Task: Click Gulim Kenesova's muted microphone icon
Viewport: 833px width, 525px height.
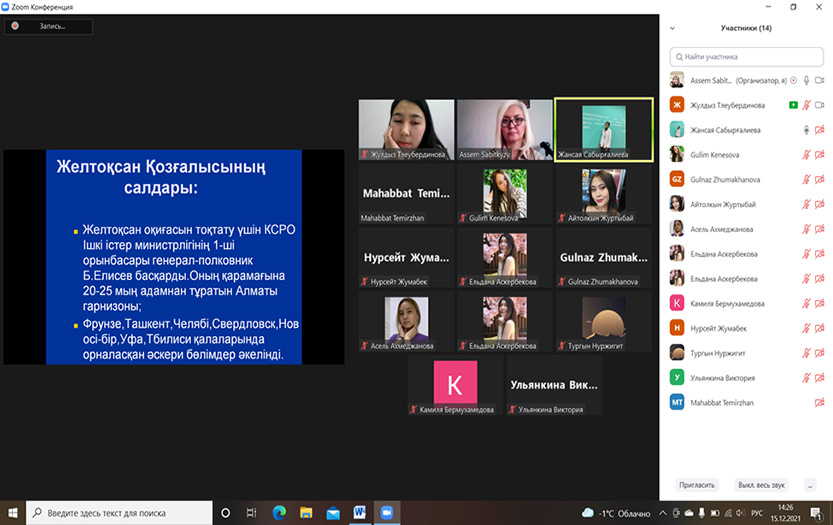Action: coord(806,154)
